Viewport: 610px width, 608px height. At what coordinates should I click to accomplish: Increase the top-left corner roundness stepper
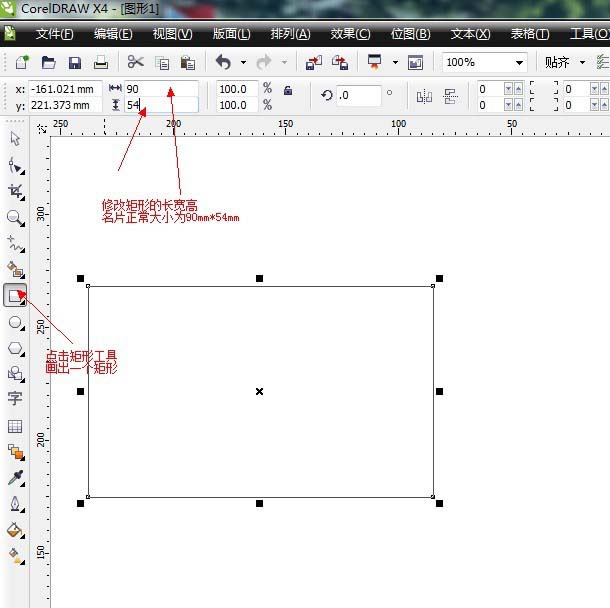coord(519,89)
